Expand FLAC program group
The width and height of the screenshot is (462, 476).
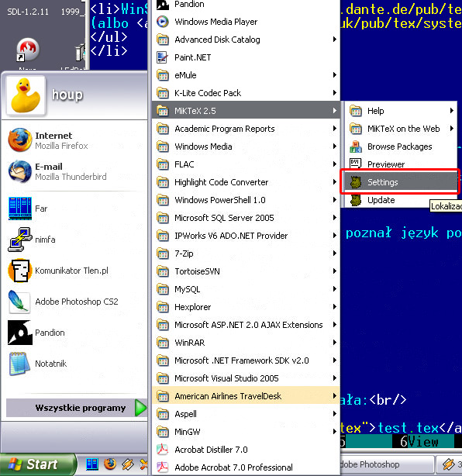click(246, 164)
